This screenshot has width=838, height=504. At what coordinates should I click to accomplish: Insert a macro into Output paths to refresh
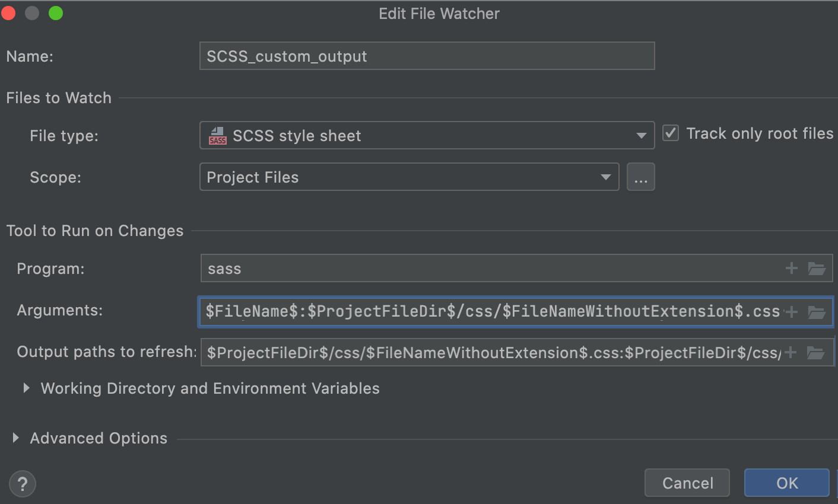(792, 352)
